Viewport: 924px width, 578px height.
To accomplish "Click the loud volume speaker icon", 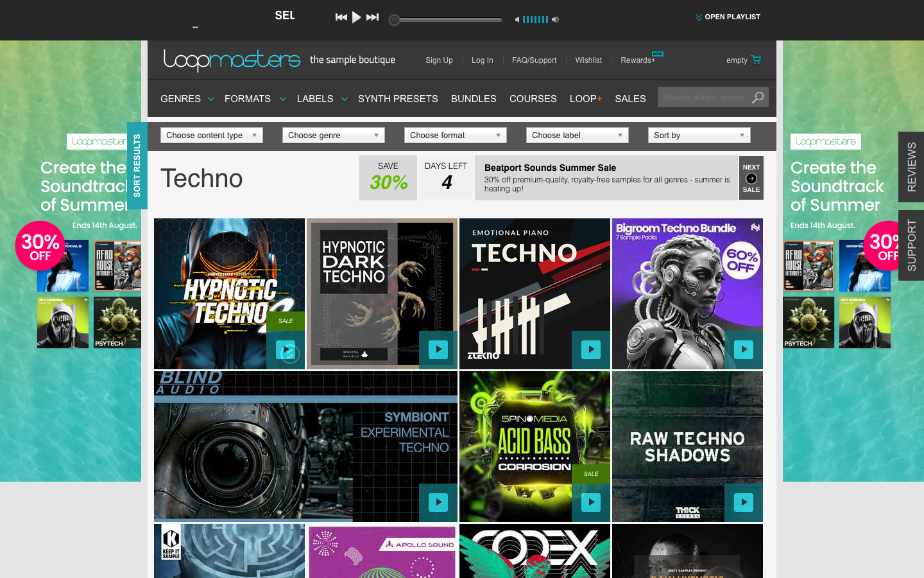I will click(555, 20).
